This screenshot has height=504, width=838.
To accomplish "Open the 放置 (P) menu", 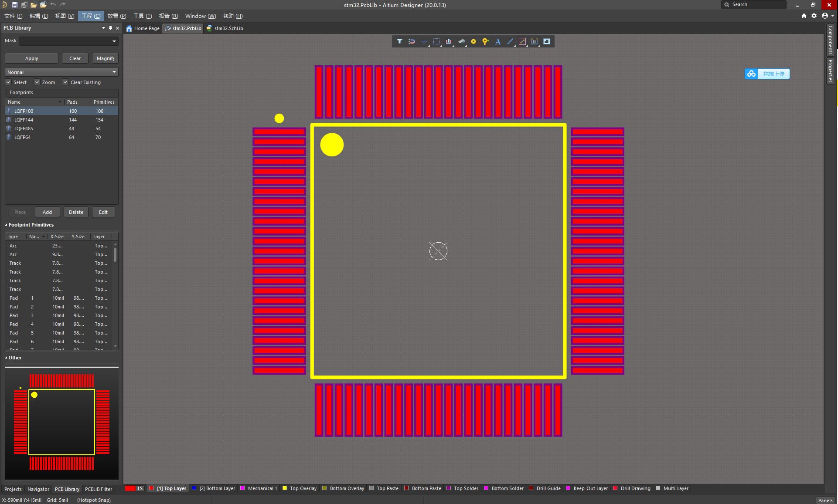I will coord(117,16).
